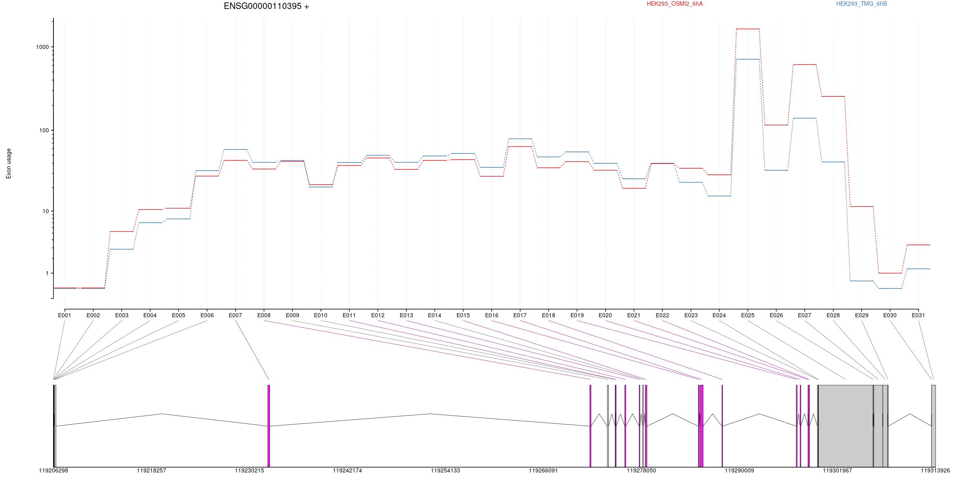Image resolution: width=980 pixels, height=490 pixels.
Task: Click the y-axis tick label 10
Action: [x=46, y=211]
